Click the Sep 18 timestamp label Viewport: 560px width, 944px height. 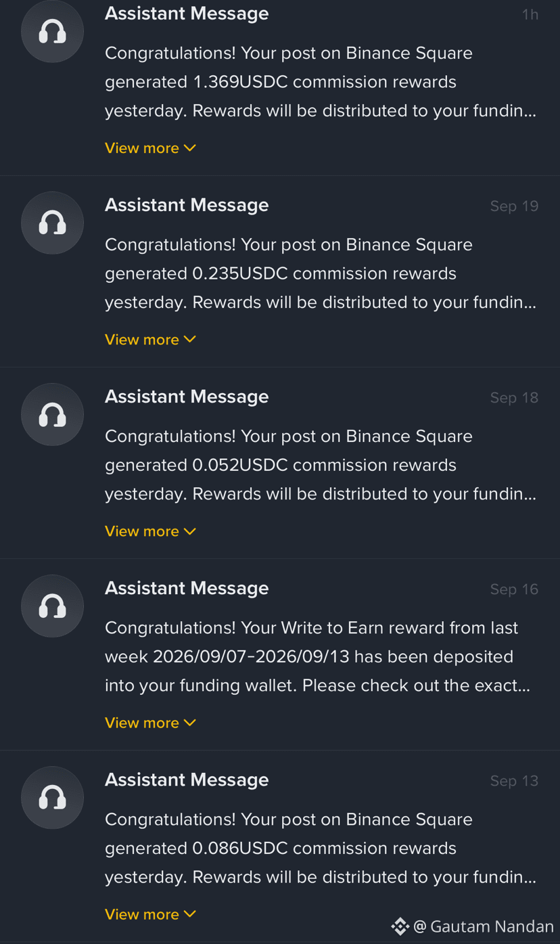514,398
